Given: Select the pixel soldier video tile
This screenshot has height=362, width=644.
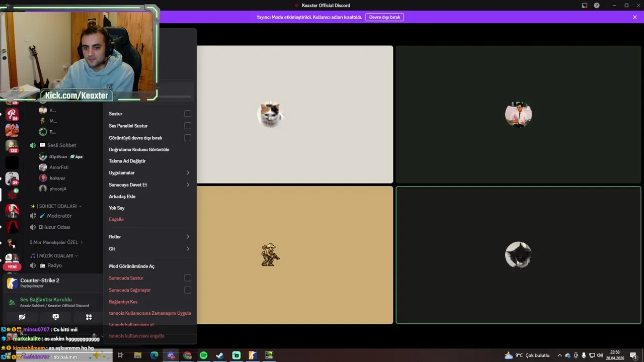Looking at the screenshot, I should 294,255.
